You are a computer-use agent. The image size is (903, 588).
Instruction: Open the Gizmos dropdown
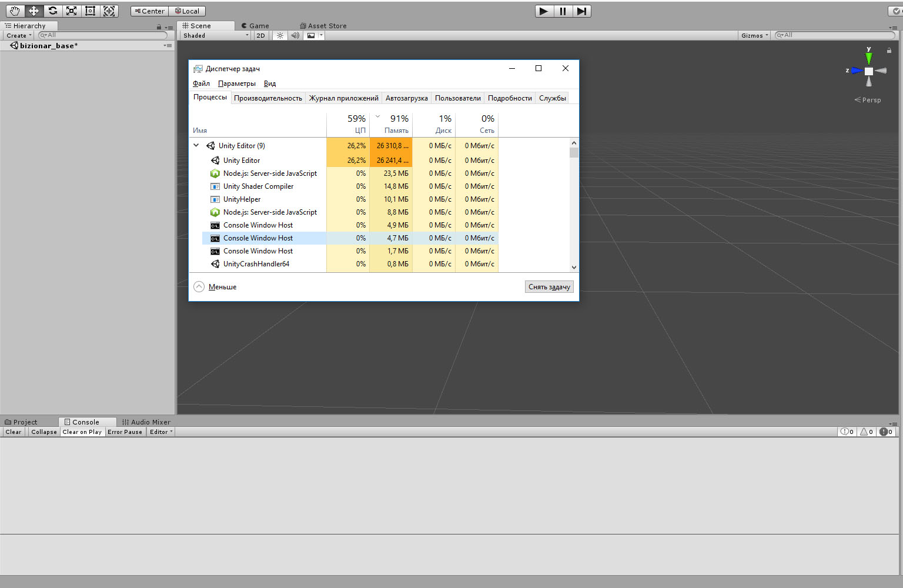[754, 35]
